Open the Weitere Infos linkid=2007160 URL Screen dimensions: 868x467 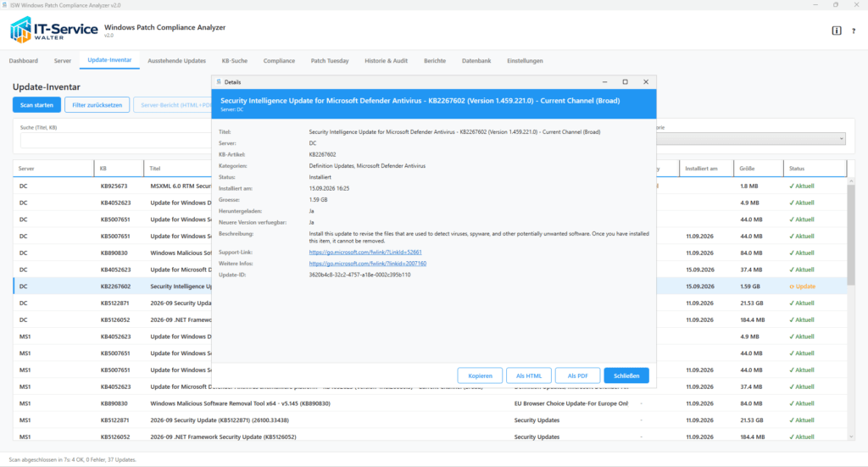368,264
